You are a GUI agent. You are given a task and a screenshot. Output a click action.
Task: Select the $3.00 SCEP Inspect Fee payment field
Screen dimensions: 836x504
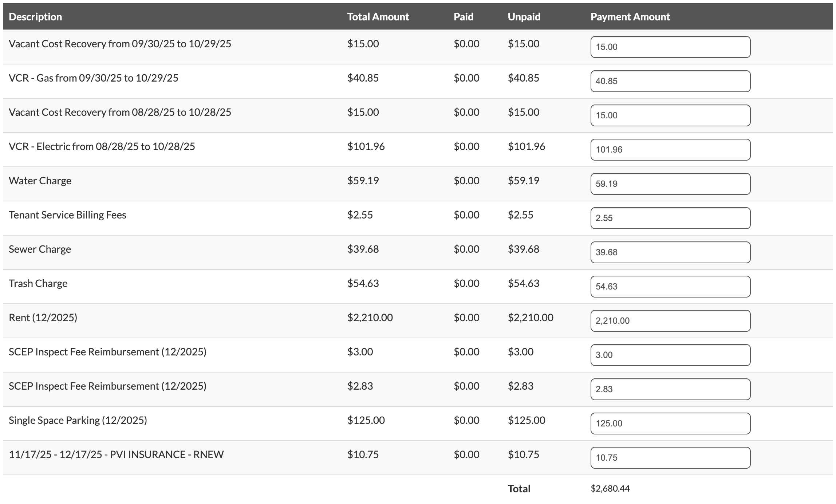pos(670,355)
